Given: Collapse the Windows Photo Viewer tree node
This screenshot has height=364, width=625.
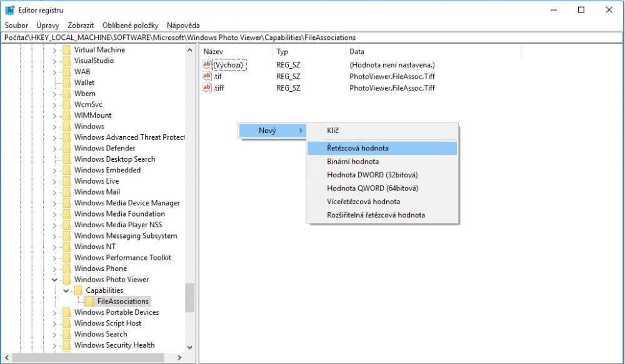Looking at the screenshot, I should (x=54, y=280).
